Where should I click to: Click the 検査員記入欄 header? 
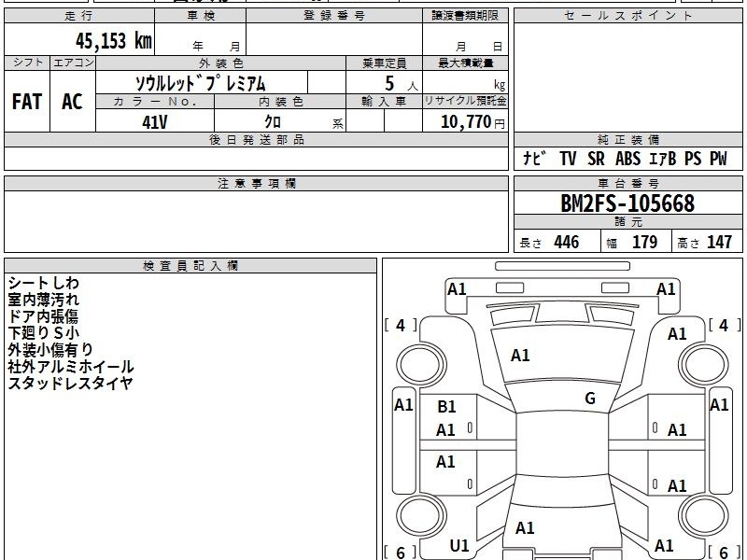(x=190, y=266)
